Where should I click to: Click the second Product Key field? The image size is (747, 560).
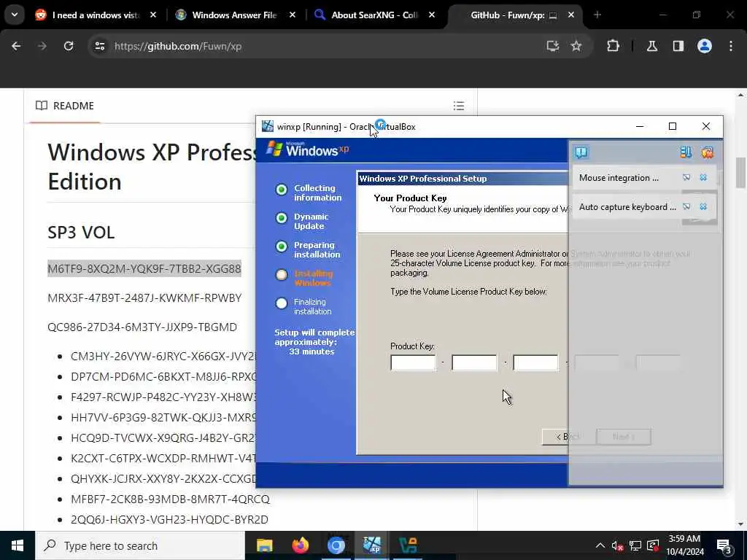[x=474, y=362]
